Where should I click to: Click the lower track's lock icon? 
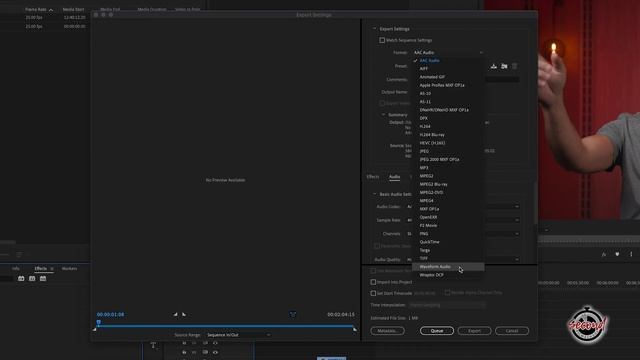point(184,352)
